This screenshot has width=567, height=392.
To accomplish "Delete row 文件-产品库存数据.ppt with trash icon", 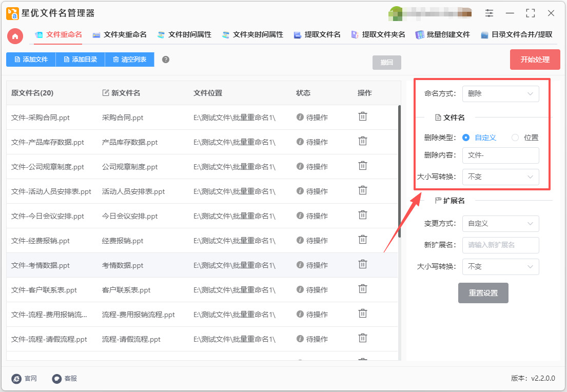I will click(363, 141).
